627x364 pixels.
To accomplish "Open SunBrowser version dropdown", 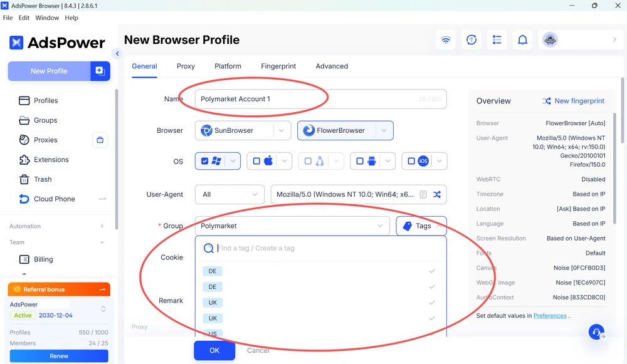I will [x=282, y=131].
